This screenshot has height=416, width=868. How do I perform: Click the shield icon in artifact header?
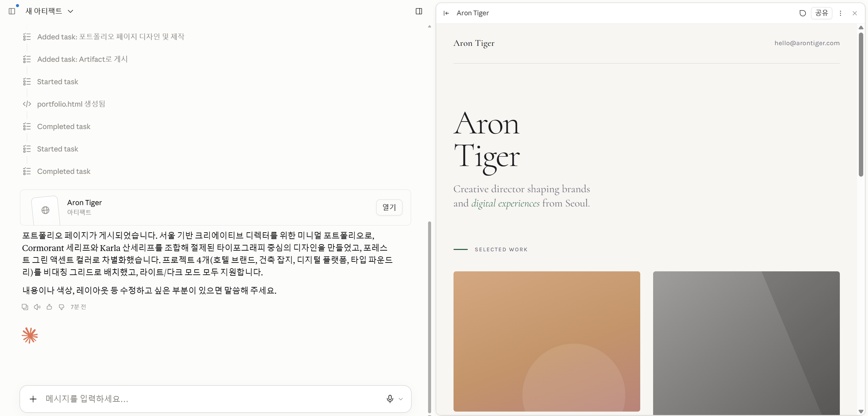click(x=802, y=13)
